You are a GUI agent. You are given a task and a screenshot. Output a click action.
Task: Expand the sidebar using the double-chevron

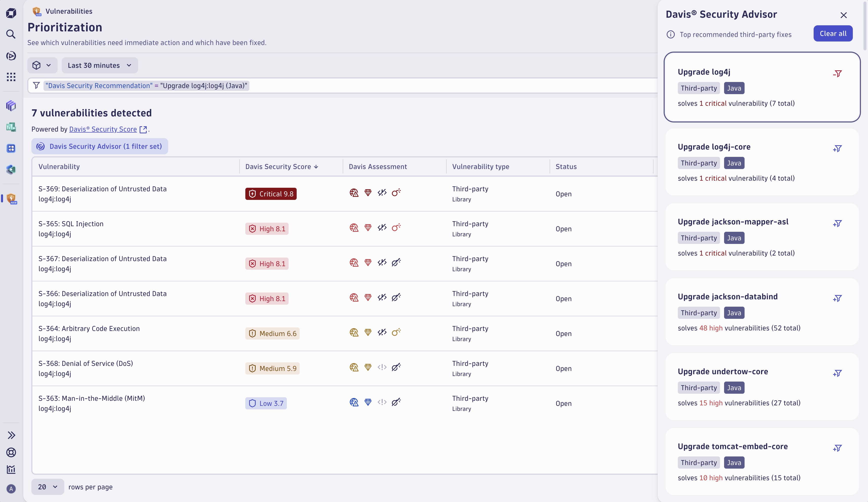click(11, 435)
